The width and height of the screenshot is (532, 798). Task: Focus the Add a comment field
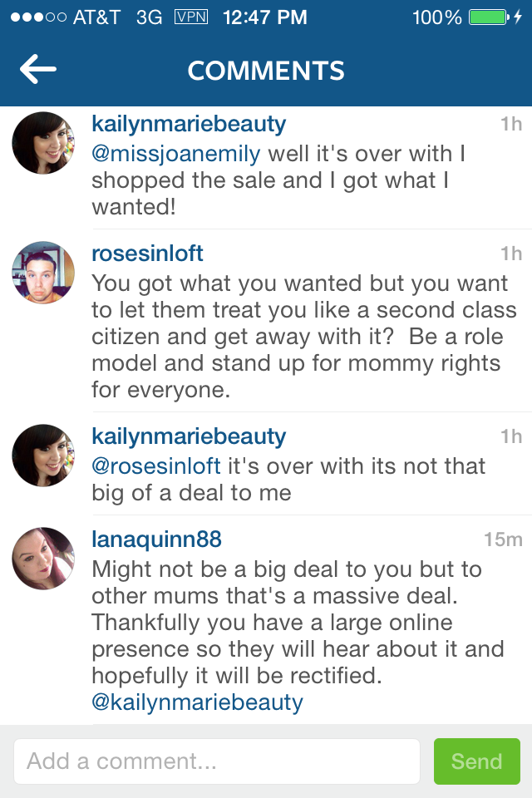(216, 761)
